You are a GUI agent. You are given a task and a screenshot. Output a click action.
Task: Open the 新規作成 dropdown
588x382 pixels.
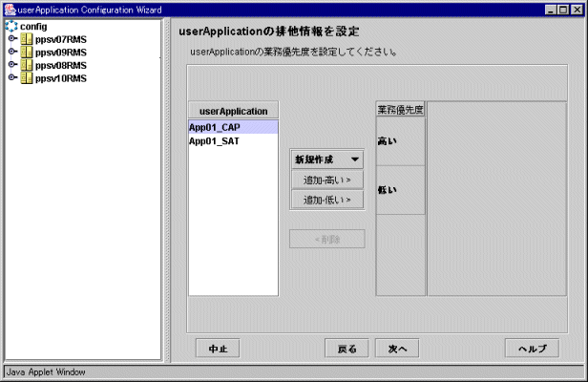tap(327, 159)
